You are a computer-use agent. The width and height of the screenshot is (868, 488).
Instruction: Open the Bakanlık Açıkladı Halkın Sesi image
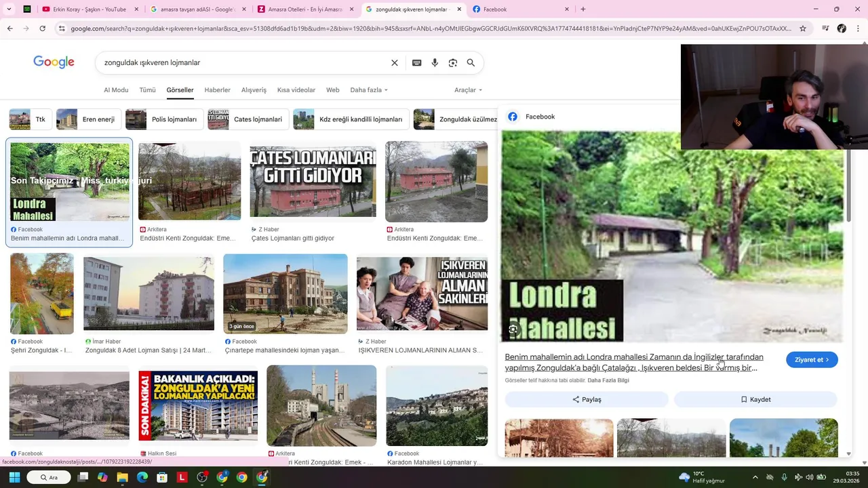[x=198, y=405]
